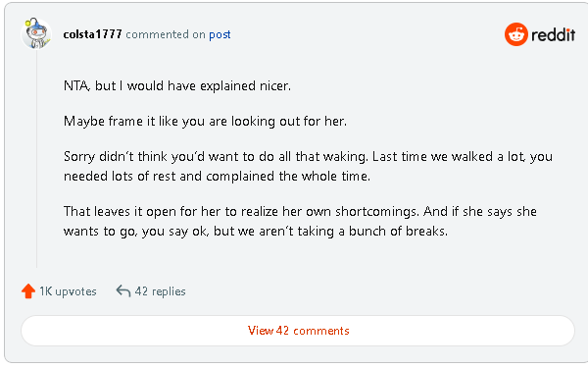The height and width of the screenshot is (368, 588).
Task: Click the 'View 42 comments' button
Action: tap(298, 331)
